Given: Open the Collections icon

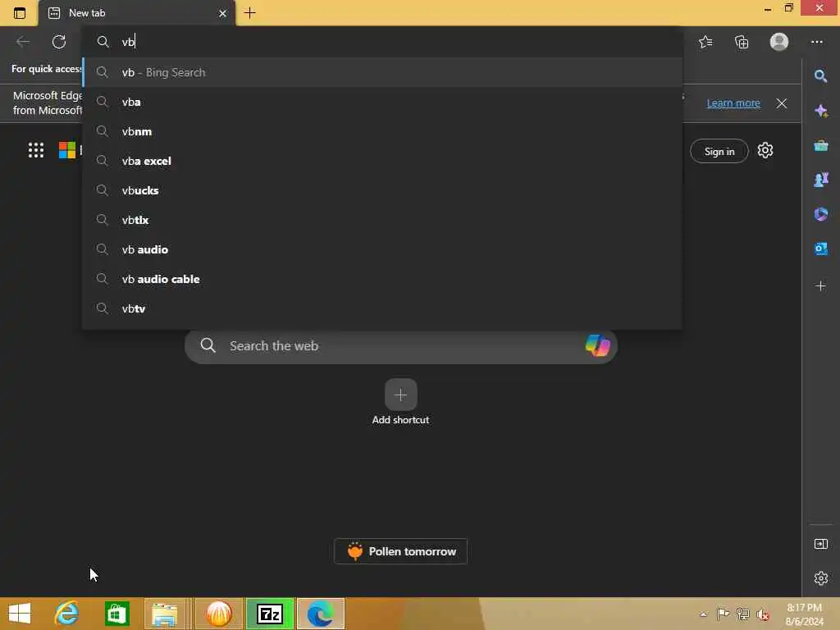Looking at the screenshot, I should [742, 42].
